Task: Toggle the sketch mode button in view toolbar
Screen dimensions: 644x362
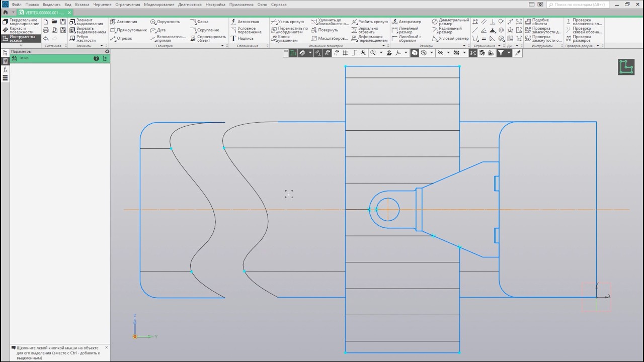Action: click(293, 53)
